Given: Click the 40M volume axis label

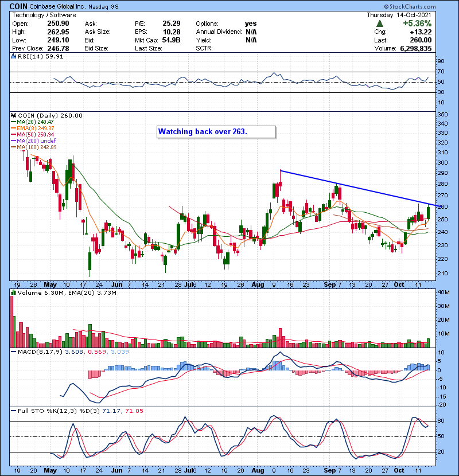Looking at the screenshot, I should 443,292.
